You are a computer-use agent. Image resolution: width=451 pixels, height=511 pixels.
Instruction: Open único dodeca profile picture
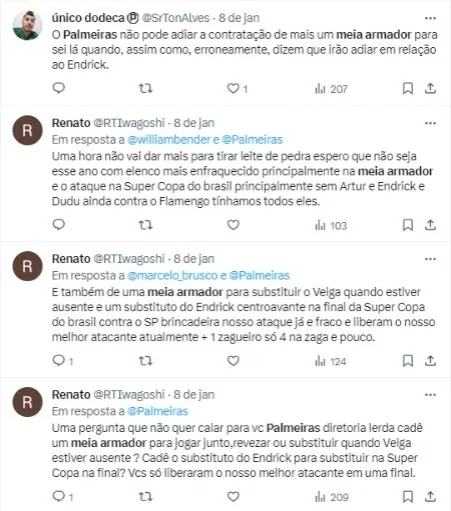pos(27,25)
